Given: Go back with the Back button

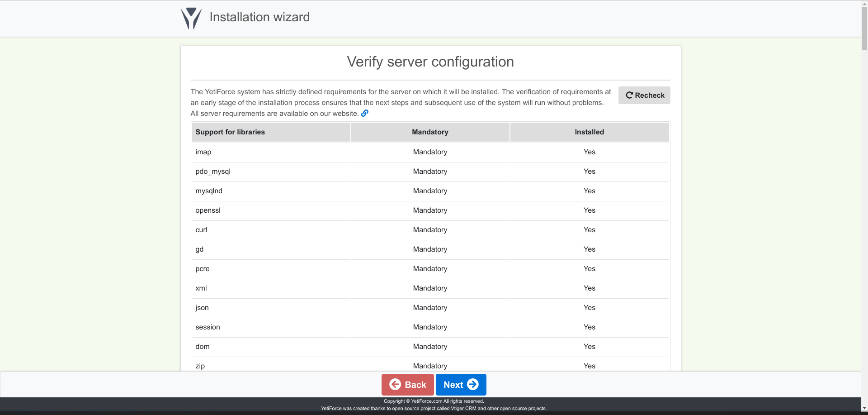Looking at the screenshot, I should pos(408,385).
